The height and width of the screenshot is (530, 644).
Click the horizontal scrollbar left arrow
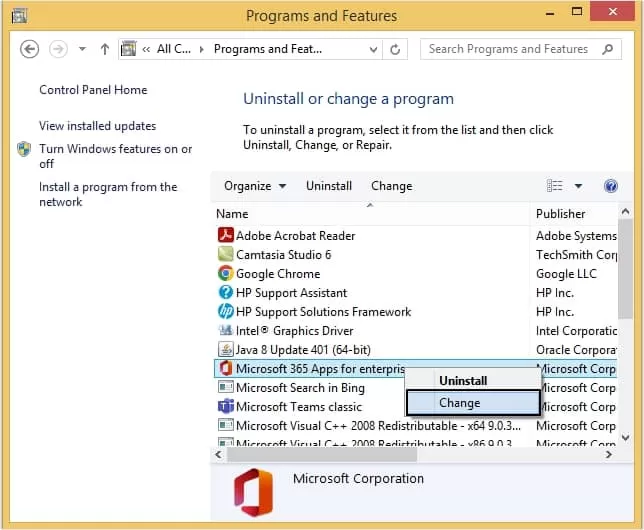coord(218,454)
